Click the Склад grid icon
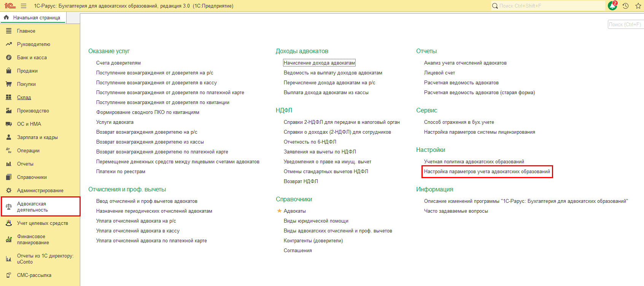Screen dimensions: 644x286 [x=9, y=97]
